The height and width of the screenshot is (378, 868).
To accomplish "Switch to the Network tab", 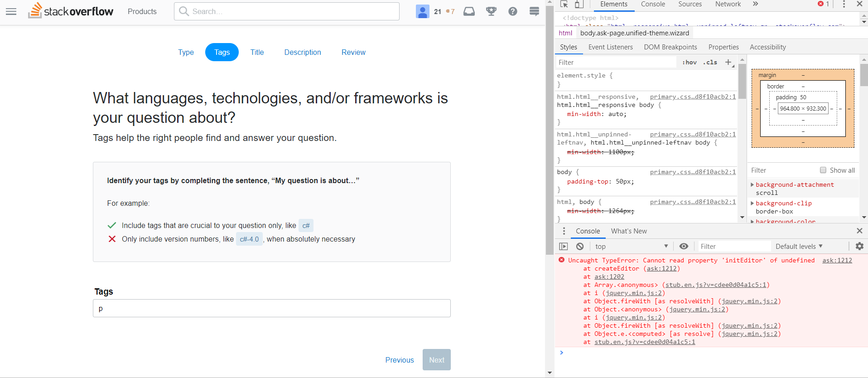I will click(x=728, y=4).
